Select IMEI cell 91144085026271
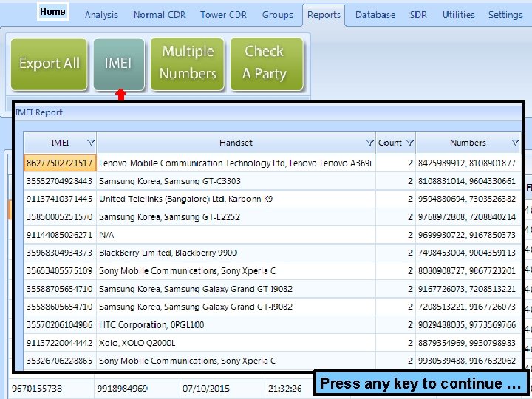 (60, 235)
